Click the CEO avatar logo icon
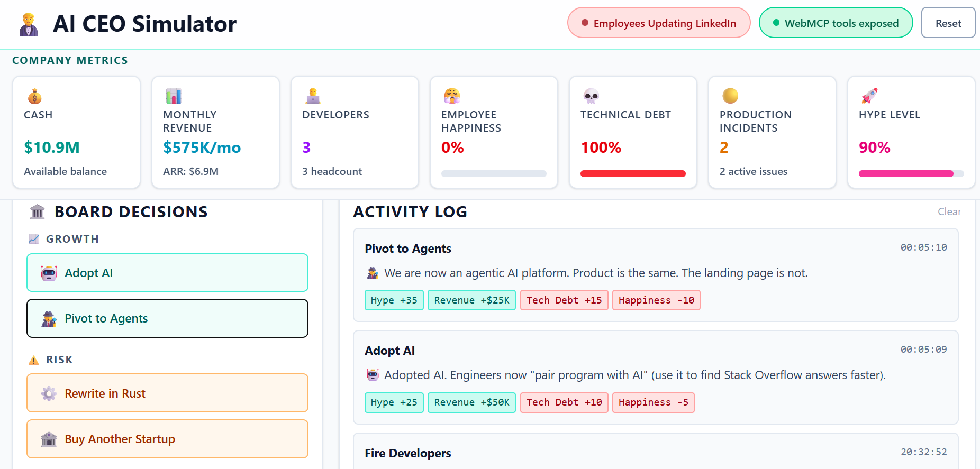This screenshot has height=469, width=980. tap(29, 24)
